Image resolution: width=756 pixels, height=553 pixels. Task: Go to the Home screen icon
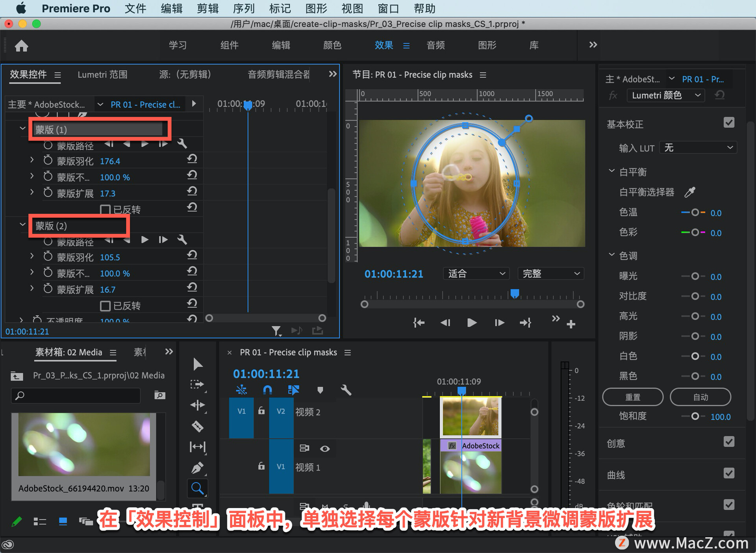point(21,46)
